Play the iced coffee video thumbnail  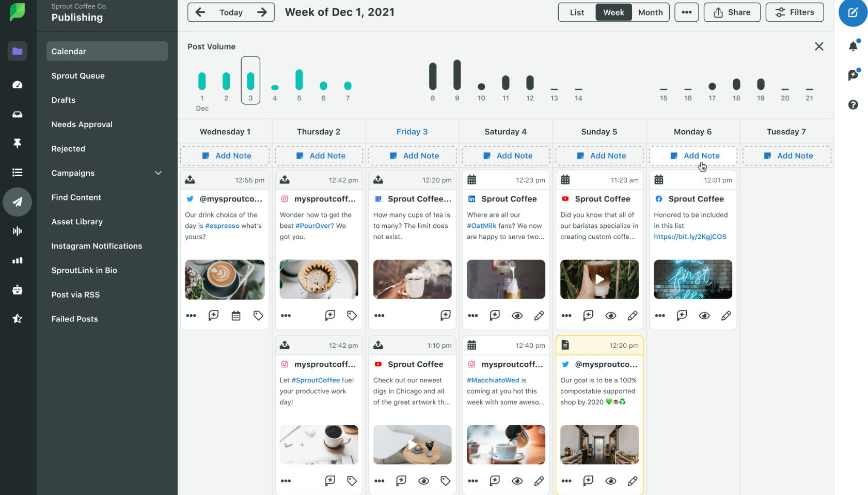tap(599, 280)
